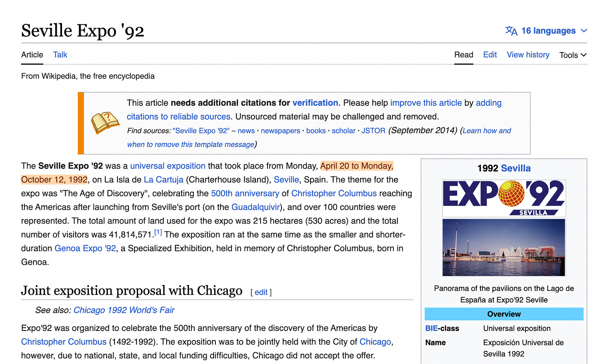Screen dimensions: 602x364
Task: Open the Chicago city link
Action: coord(375,342)
